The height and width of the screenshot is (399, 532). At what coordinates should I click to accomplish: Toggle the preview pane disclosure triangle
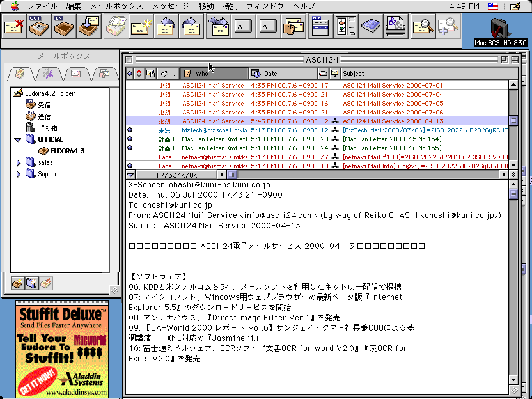pos(130,175)
